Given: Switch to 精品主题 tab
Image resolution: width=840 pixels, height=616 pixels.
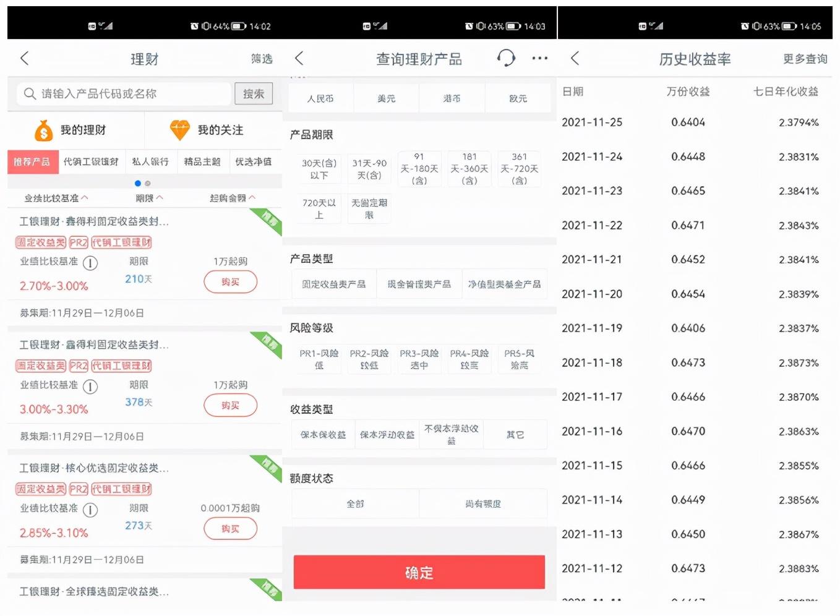Looking at the screenshot, I should (202, 161).
